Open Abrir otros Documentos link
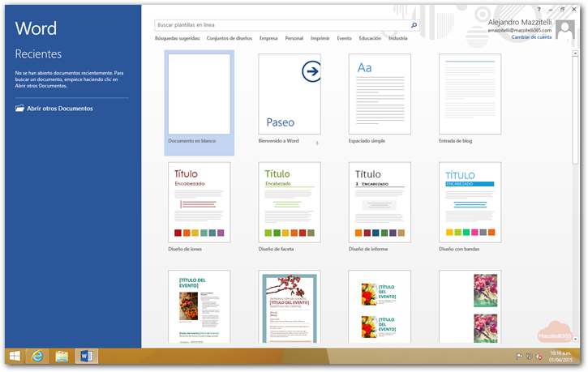 click(x=59, y=109)
